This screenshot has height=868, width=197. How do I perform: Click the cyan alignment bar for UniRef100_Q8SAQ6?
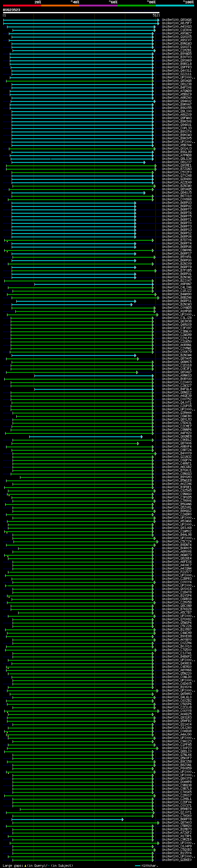(81, 20)
